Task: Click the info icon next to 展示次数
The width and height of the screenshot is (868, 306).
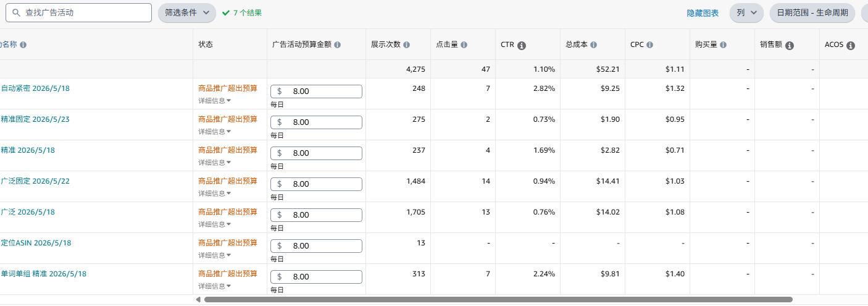Action: [407, 45]
